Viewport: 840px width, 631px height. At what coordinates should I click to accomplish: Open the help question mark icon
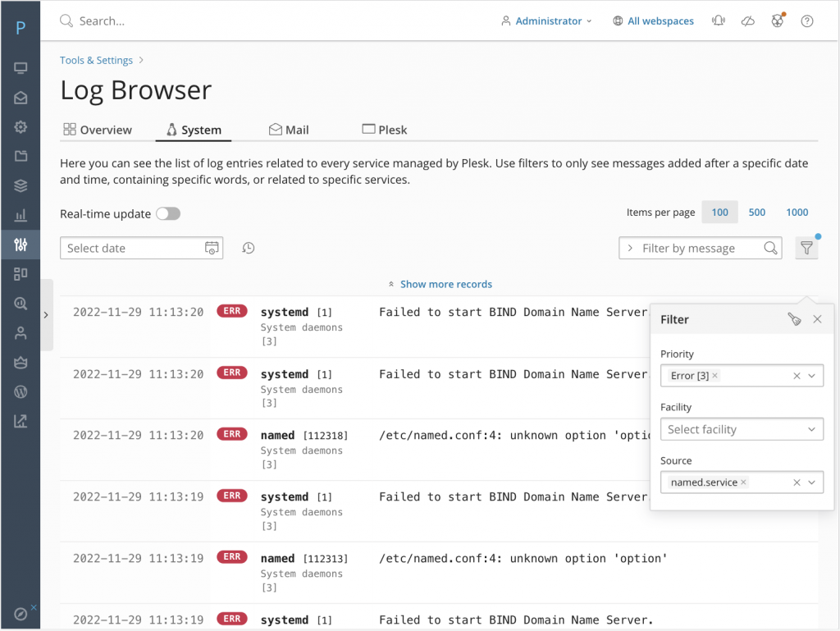point(807,21)
